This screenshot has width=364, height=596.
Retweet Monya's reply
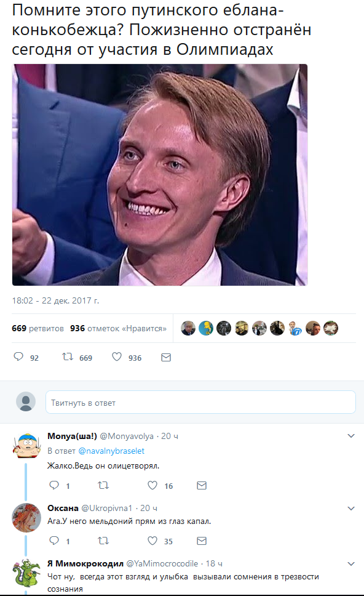click(x=103, y=485)
